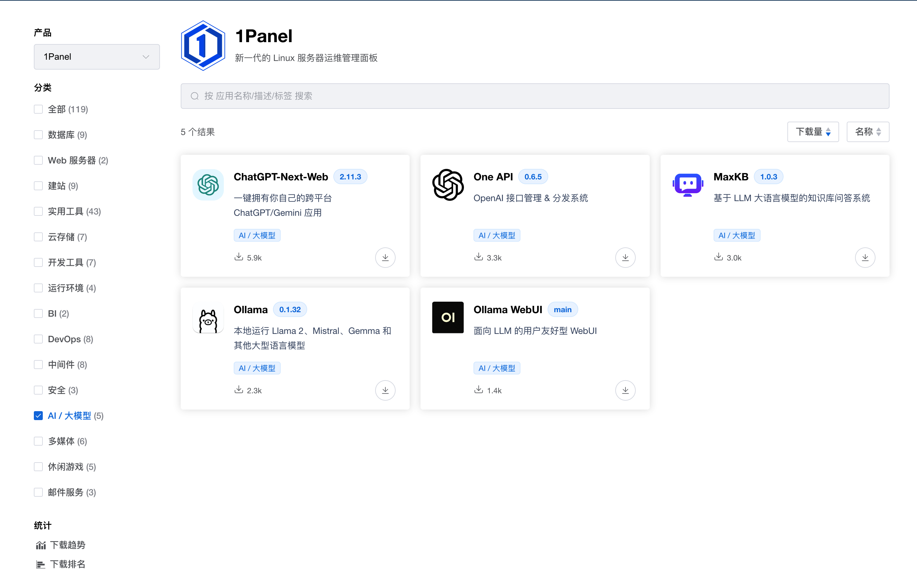Click the 下载趋势 chart icon
Image resolution: width=917 pixels, height=588 pixels.
[41, 545]
